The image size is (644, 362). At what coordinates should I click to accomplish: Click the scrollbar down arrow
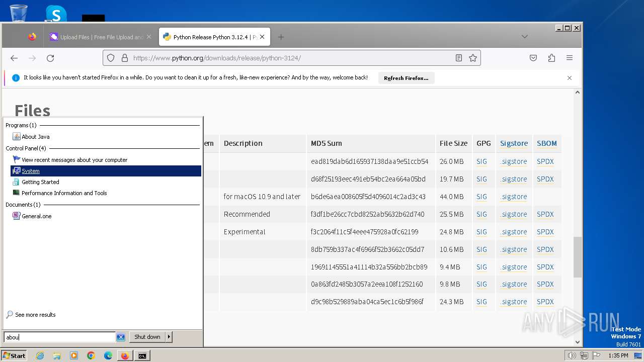[578, 342]
